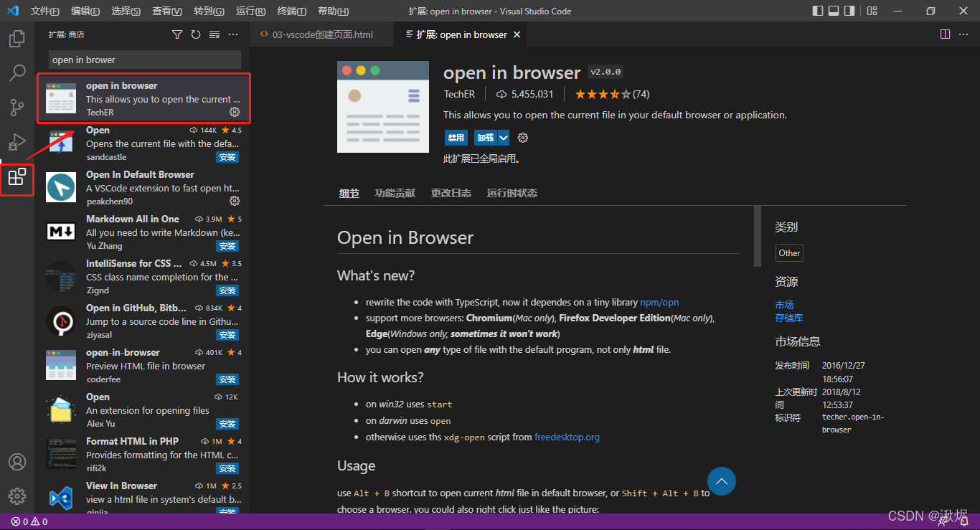980x530 pixels.
Task: Open the 编辑(E) menu
Action: click(x=86, y=11)
